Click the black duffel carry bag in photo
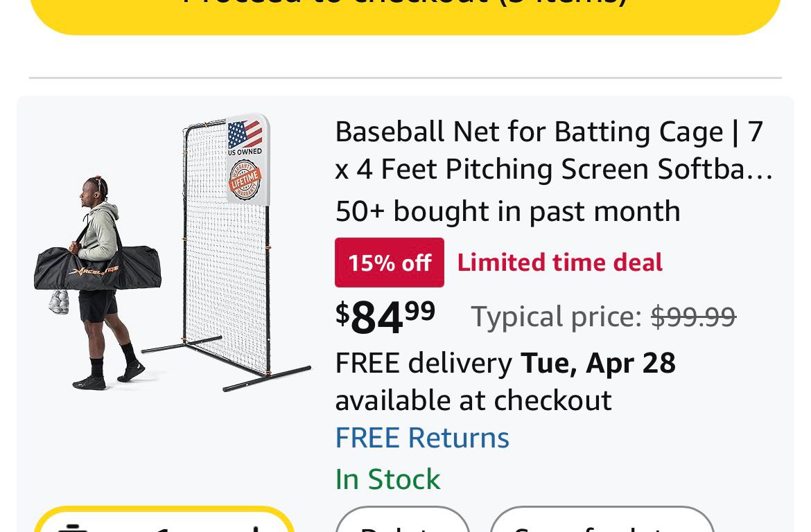Image resolution: width=811 pixels, height=532 pixels. 98,268
